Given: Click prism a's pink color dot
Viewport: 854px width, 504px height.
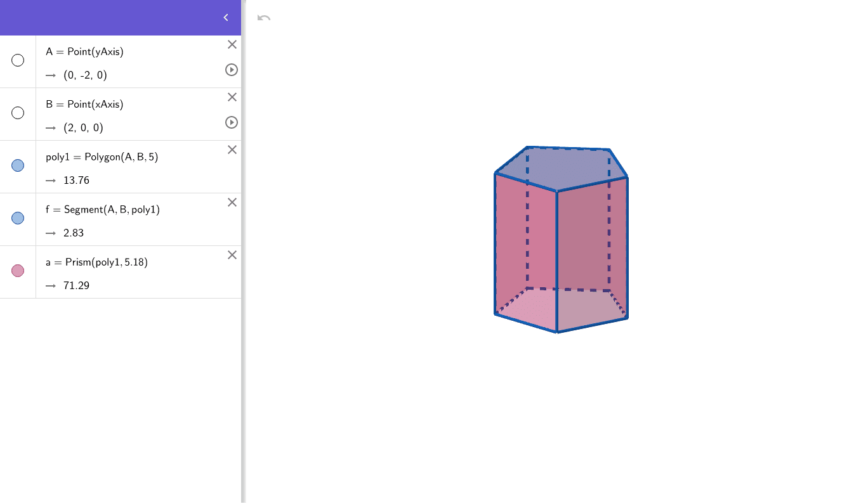Looking at the screenshot, I should click(x=18, y=271).
